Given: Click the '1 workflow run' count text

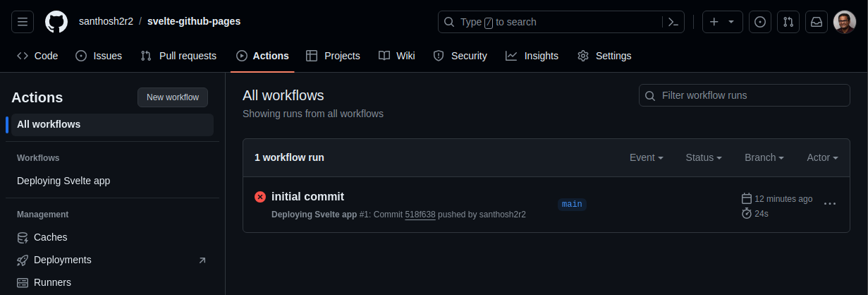Looking at the screenshot, I should pos(289,157).
